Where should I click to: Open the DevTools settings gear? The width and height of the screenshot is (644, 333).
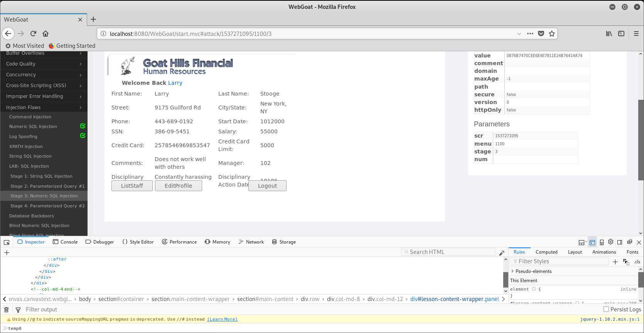coord(610,242)
